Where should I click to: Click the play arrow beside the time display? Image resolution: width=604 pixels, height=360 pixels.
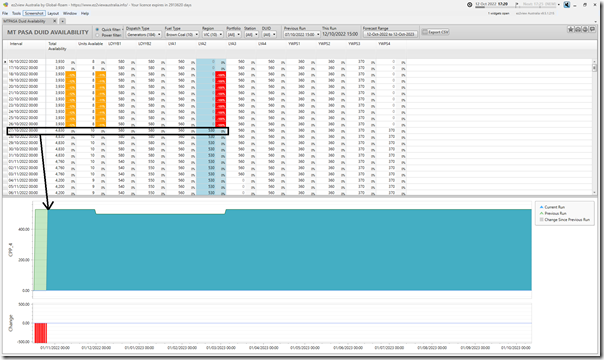pos(517,4)
